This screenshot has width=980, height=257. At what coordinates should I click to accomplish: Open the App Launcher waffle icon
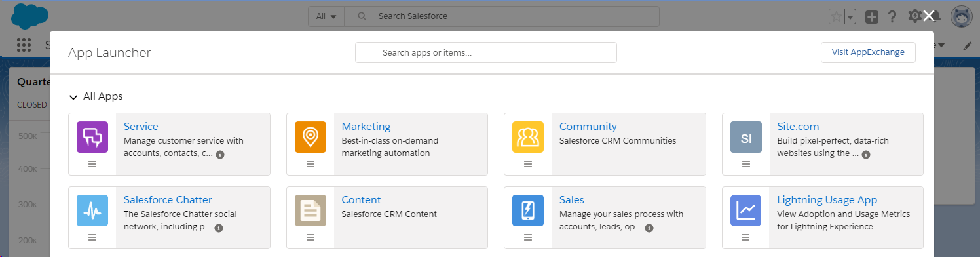(x=24, y=45)
